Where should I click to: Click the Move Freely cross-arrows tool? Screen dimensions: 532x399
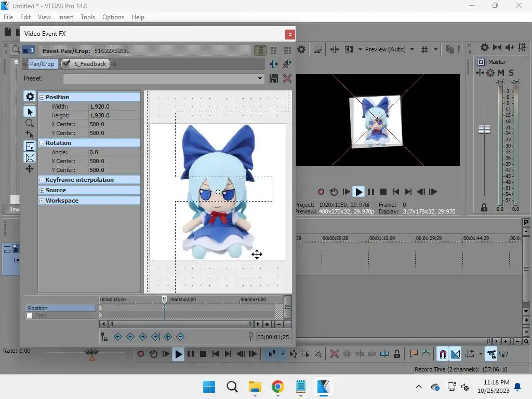point(30,169)
